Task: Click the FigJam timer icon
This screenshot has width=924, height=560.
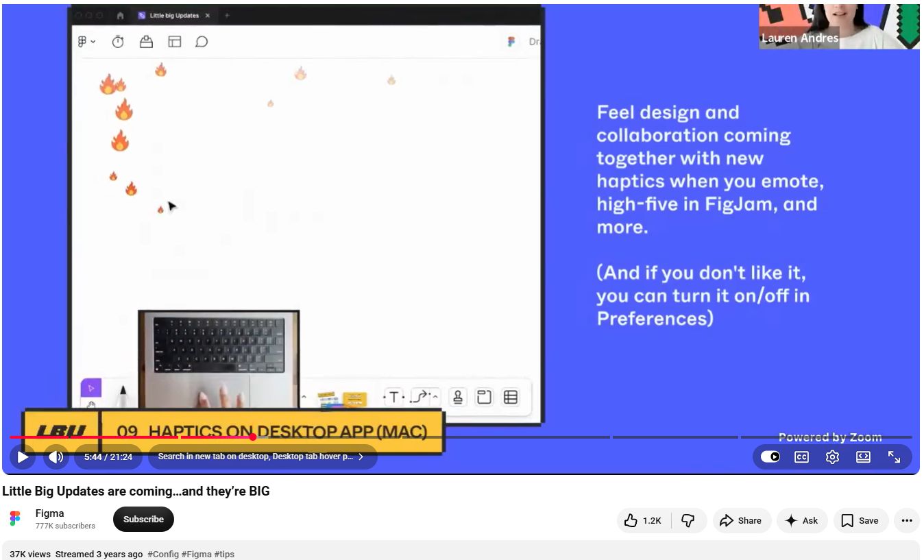Action: (x=118, y=42)
